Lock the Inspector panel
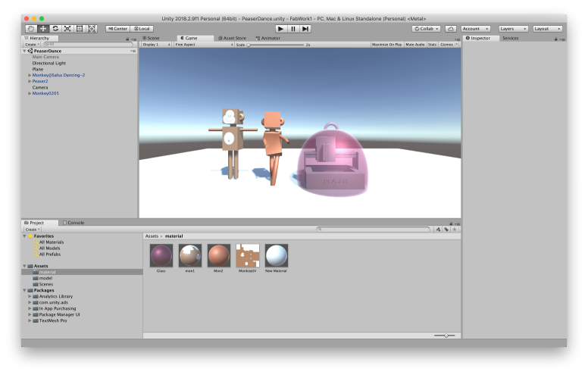 pos(555,39)
